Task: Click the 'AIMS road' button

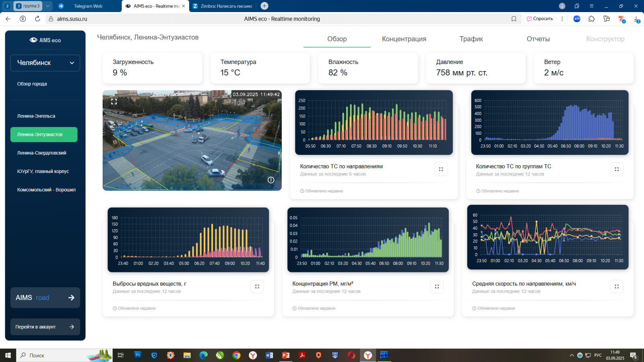Action: (x=45, y=298)
